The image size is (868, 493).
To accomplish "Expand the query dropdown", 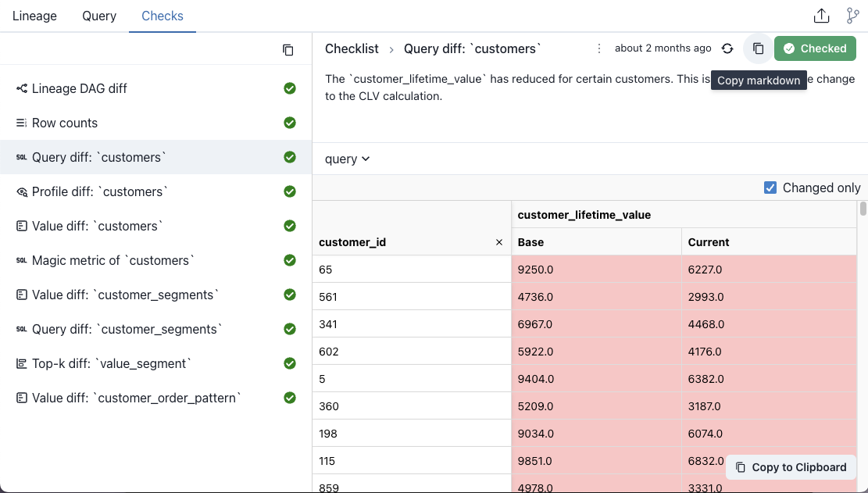I will [x=348, y=159].
